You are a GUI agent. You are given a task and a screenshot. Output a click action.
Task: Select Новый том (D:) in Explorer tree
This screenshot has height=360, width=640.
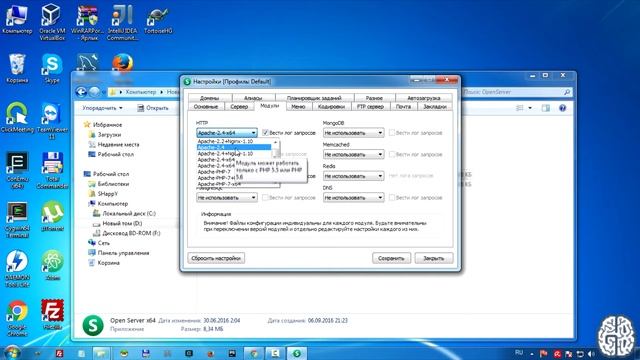[122, 223]
